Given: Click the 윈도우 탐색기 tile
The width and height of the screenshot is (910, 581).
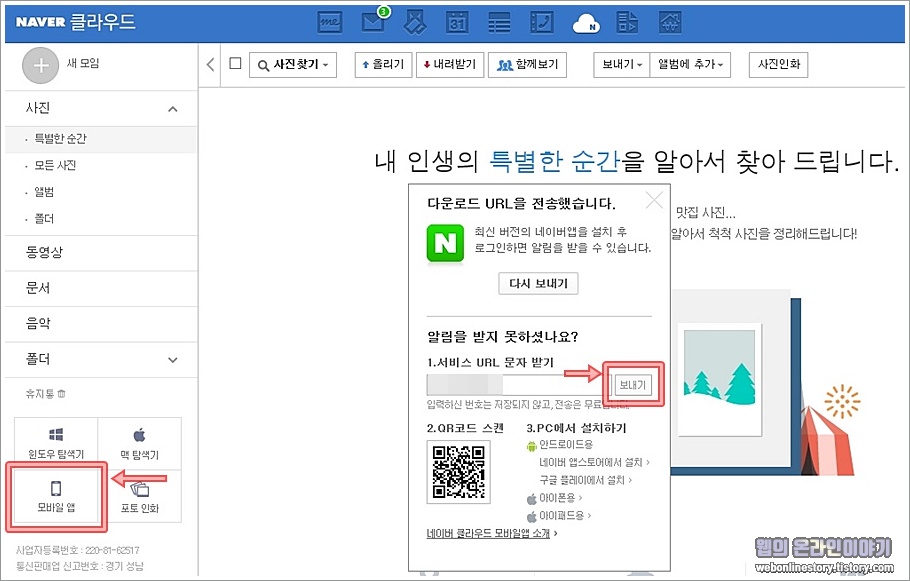Looking at the screenshot, I should coord(56,443).
